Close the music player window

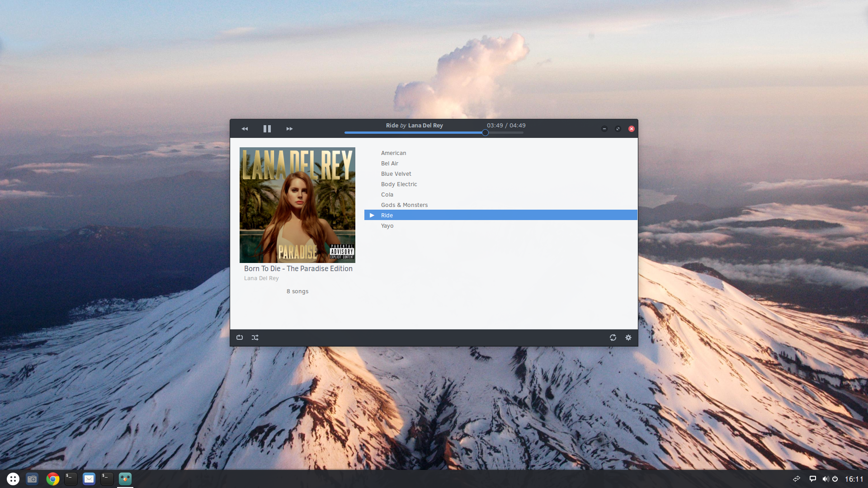[632, 129]
